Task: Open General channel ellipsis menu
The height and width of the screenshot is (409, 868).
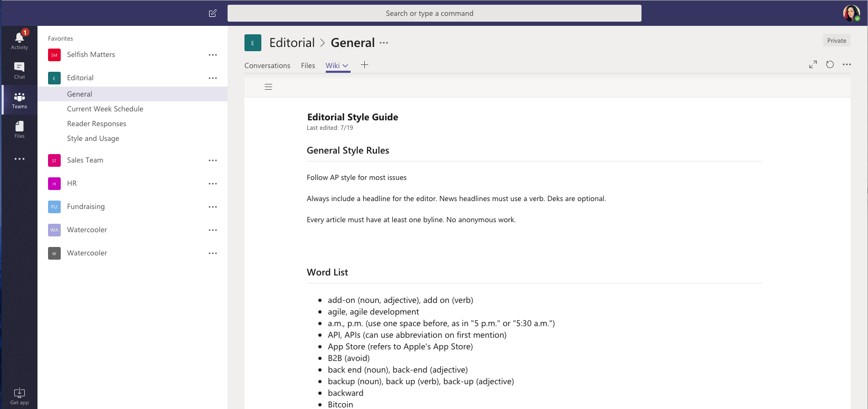Action: 384,43
